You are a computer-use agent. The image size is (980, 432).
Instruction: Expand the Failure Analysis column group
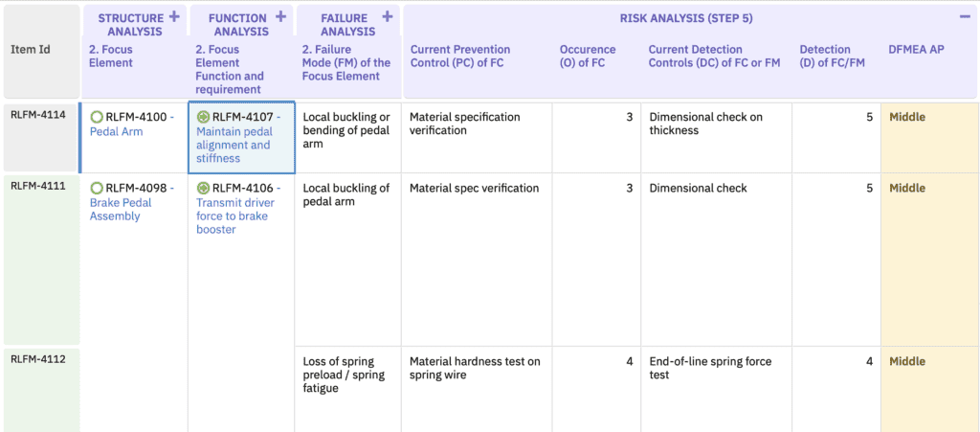click(x=388, y=16)
